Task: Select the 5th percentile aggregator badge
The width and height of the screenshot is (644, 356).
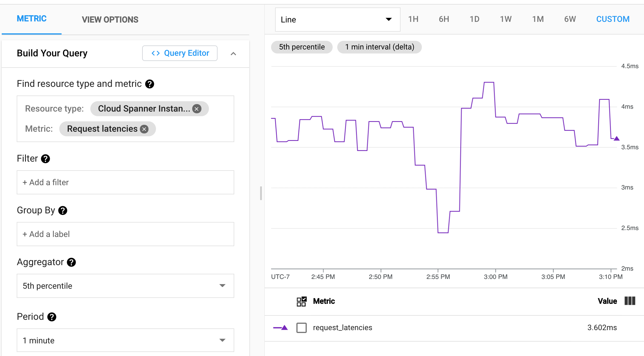Action: [x=302, y=47]
